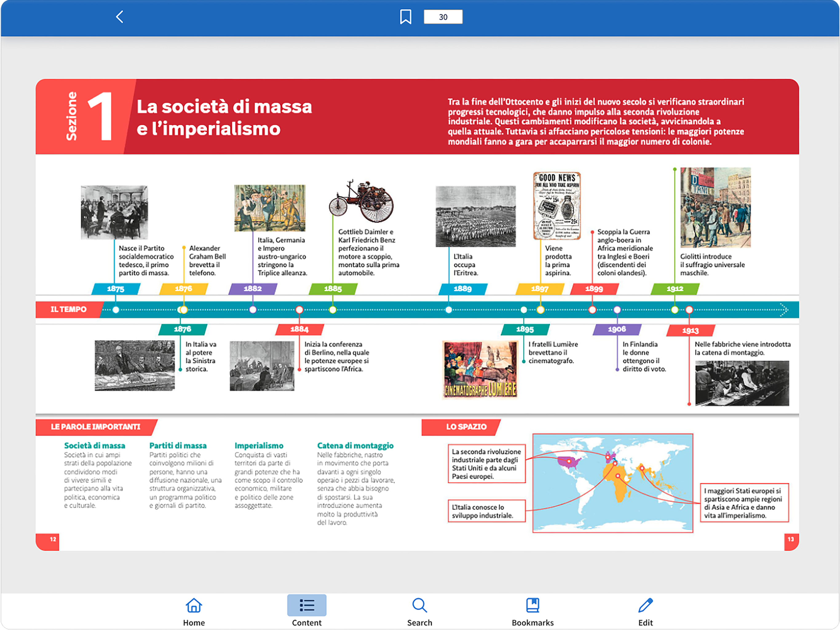The width and height of the screenshot is (840, 630).
Task: Open the Search magnifier tab
Action: pyautogui.click(x=419, y=612)
